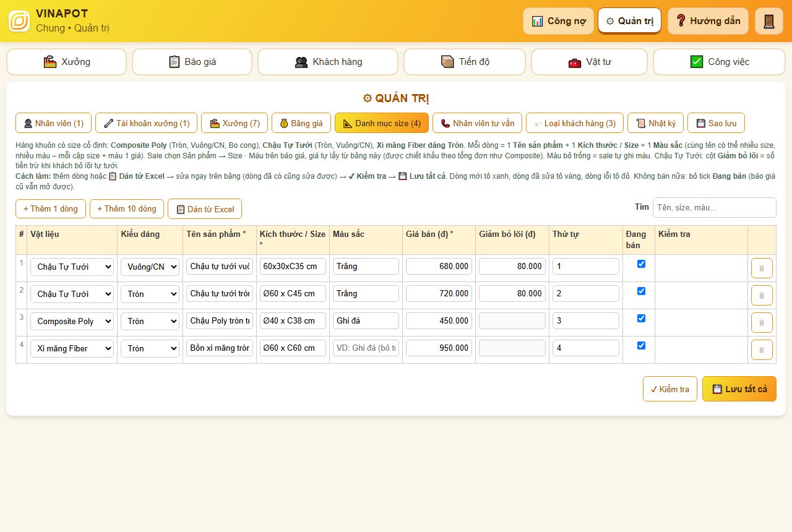Switch to Nhật ký tab
This screenshot has height=532, width=792.
pos(656,123)
